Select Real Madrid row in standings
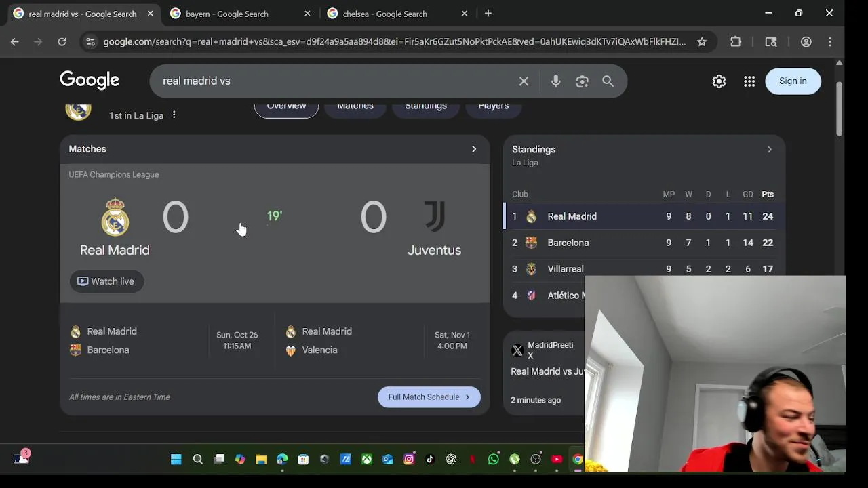This screenshot has height=488, width=868. 644,216
